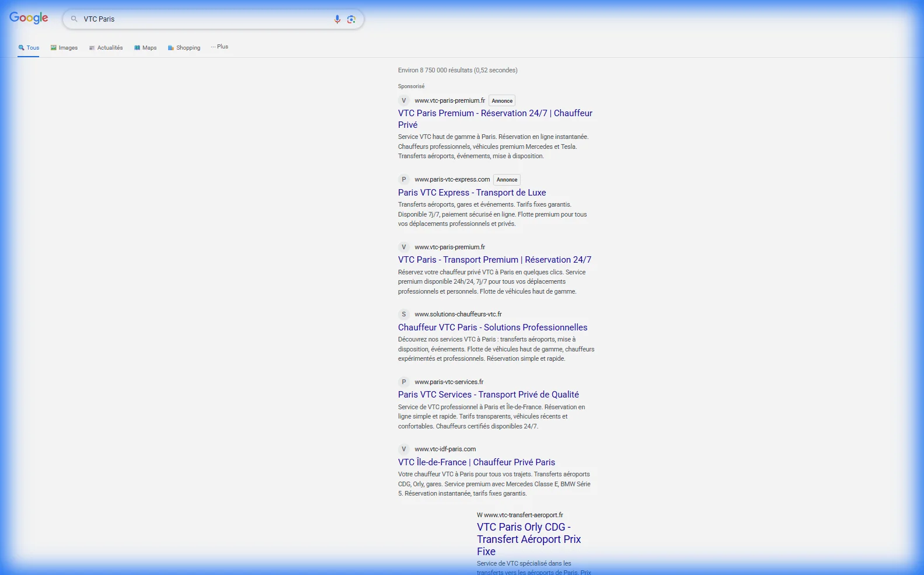
Task: Click the Google logo
Action: coord(29,18)
